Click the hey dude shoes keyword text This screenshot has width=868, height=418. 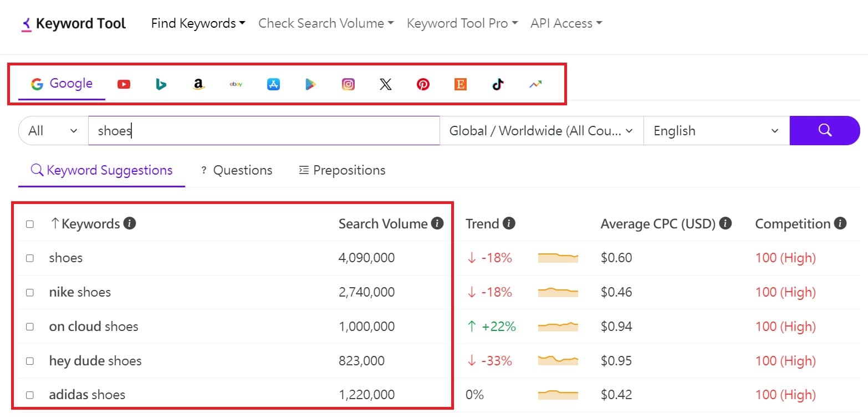95,361
